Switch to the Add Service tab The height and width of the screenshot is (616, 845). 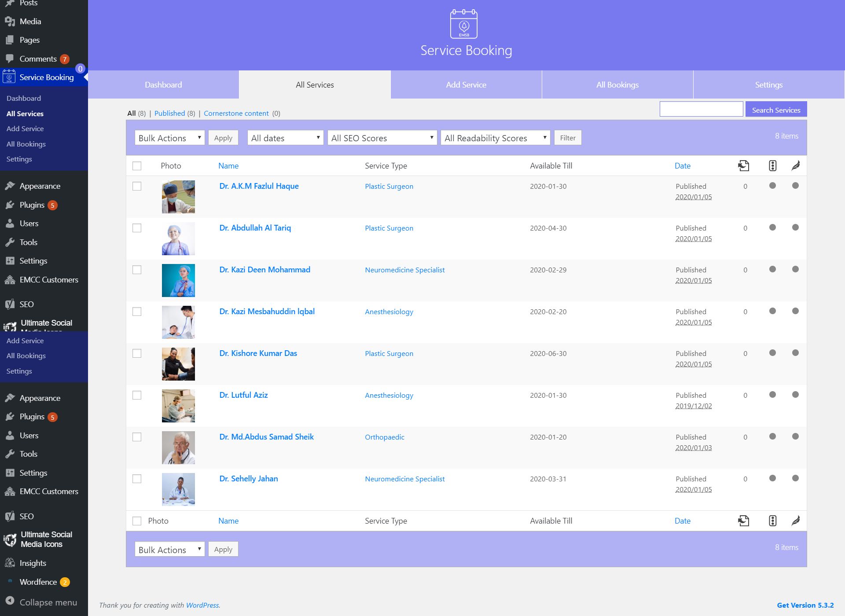(x=466, y=85)
